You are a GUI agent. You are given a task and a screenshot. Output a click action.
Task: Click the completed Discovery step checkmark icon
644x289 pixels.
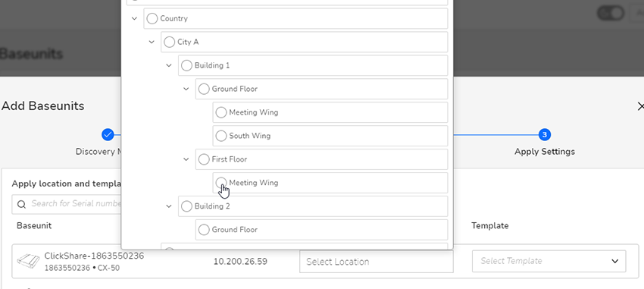(108, 134)
